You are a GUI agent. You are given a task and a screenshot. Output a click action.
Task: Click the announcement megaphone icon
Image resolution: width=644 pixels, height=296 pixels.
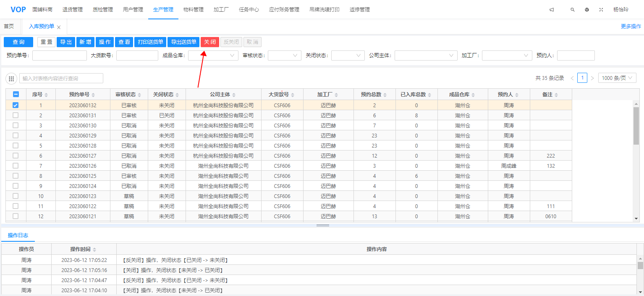pos(552,10)
